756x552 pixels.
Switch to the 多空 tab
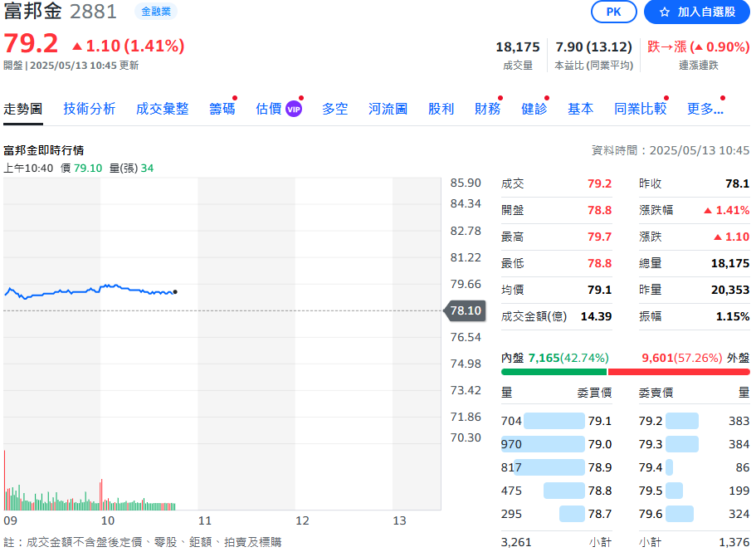(334, 109)
